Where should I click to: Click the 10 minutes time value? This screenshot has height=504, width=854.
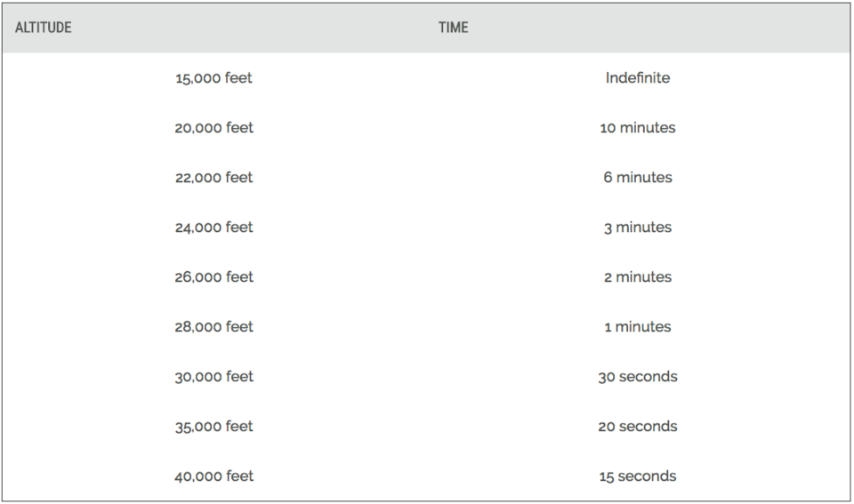tap(638, 128)
